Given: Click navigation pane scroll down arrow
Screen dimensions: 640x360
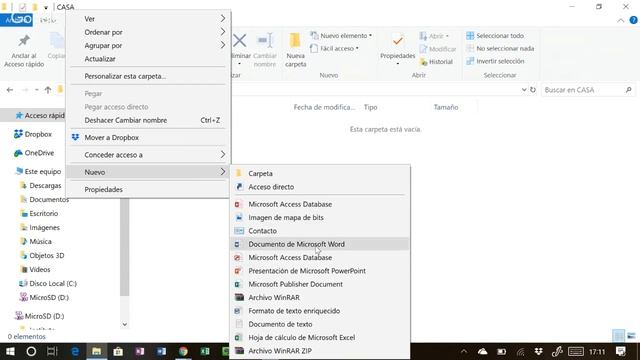Looking at the screenshot, I should coord(124,324).
